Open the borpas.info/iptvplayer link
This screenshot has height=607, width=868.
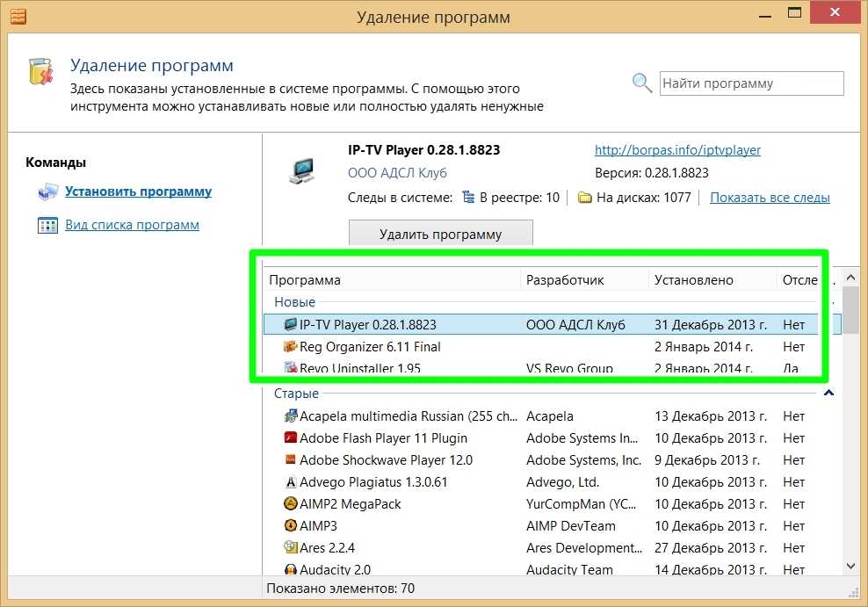[x=677, y=150]
